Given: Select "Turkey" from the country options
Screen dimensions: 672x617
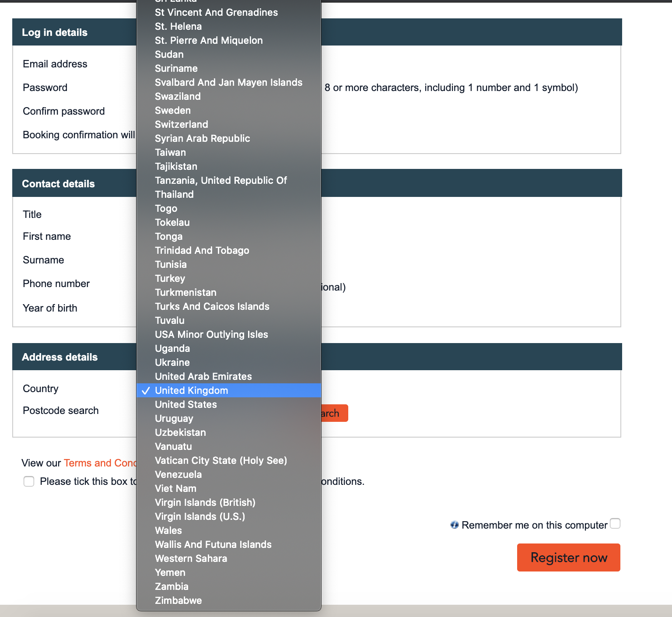Looking at the screenshot, I should coord(170,278).
